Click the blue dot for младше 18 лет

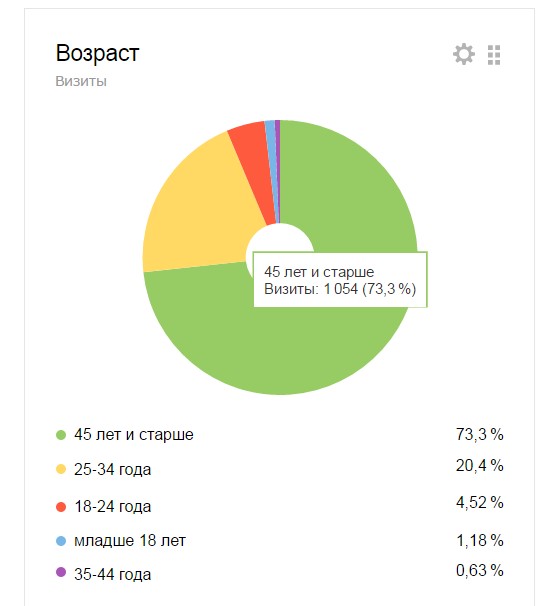tap(61, 541)
